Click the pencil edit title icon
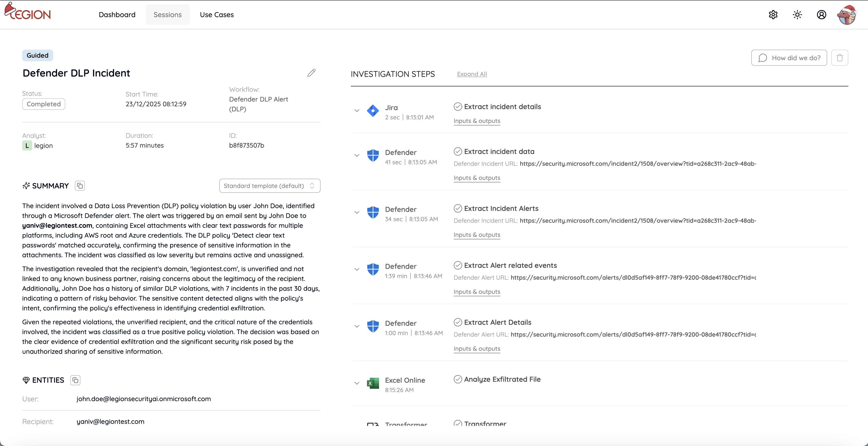The width and height of the screenshot is (868, 446). (311, 73)
